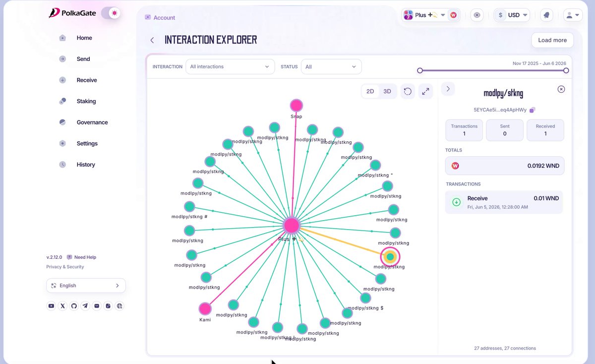Click the Received count card
Viewport: 595px width, 364px height.
(x=545, y=130)
